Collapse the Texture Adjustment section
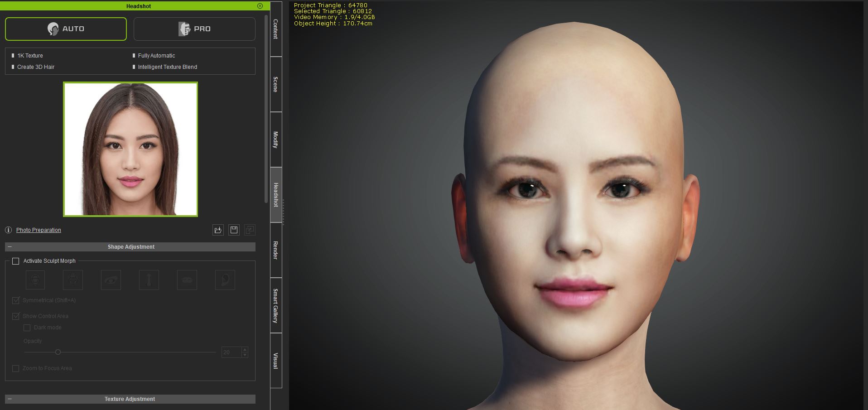This screenshot has height=410, width=868. click(x=10, y=399)
